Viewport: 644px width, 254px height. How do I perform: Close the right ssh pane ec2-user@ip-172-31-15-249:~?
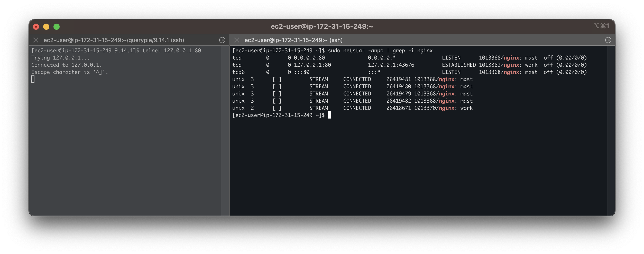(x=237, y=40)
